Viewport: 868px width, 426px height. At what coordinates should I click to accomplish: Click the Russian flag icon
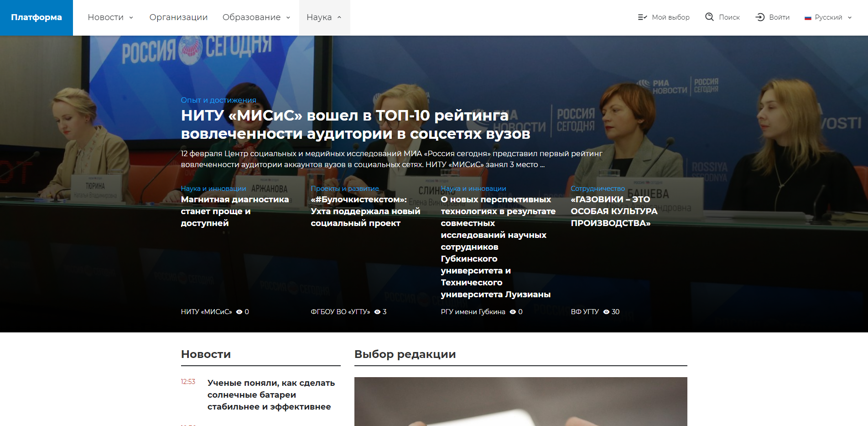808,18
